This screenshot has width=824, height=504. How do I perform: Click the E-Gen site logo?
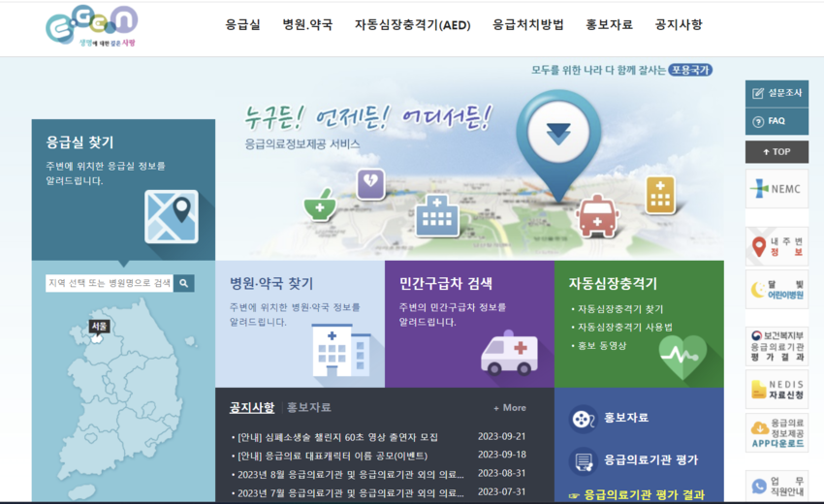pos(91,26)
